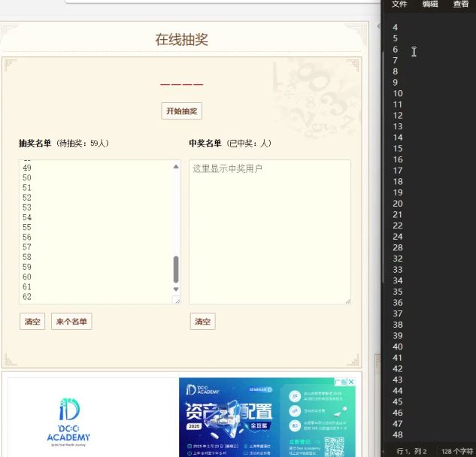Screen dimensions: 476x457
Task: Click the resize handle of winners textarea
Action: [347, 300]
